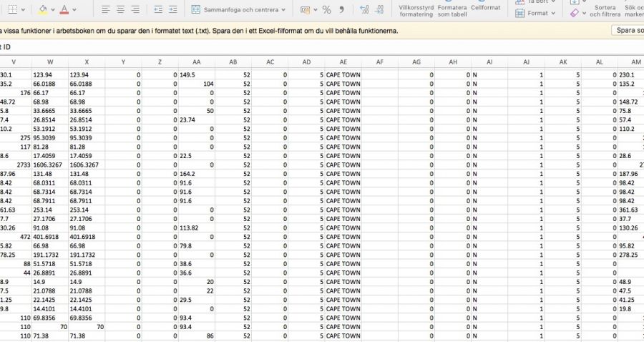Image resolution: width=644 pixels, height=342 pixels.
Task: Click cell 361.63 in column AM
Action: [631, 210]
